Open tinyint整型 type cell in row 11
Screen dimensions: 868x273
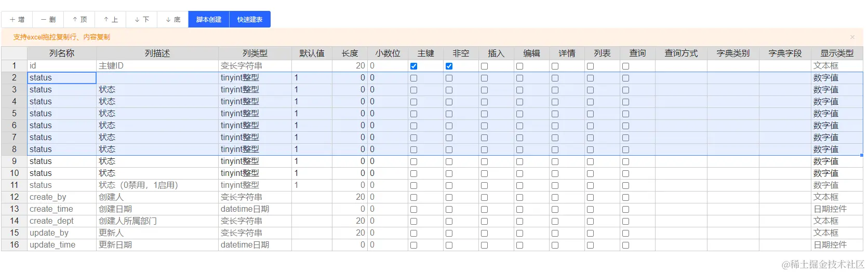(255, 185)
